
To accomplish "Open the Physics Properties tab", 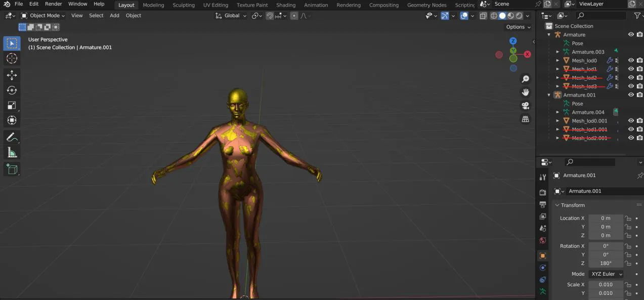I will (x=543, y=280).
